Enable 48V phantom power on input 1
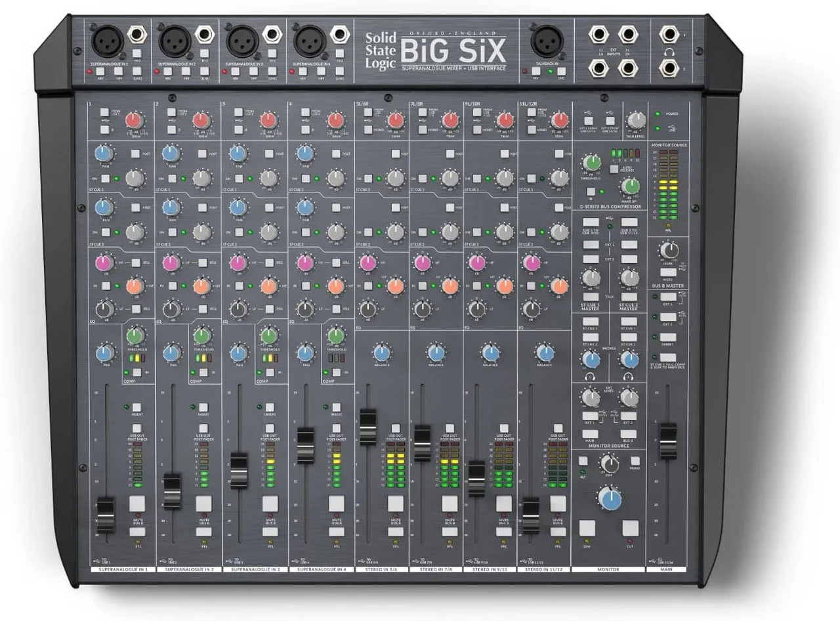Screen dimensions: 840x621 99,70
